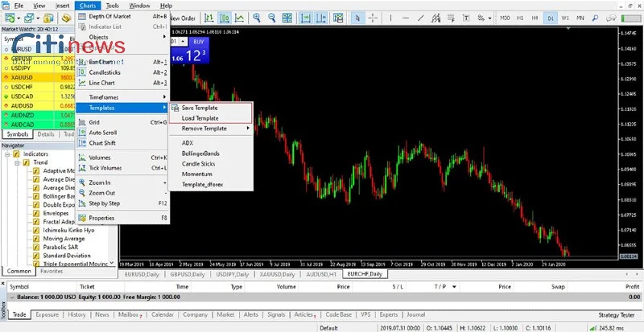The width and height of the screenshot is (644, 332).
Task: Toggle Volumes in Charts menu
Action: [x=123, y=158]
